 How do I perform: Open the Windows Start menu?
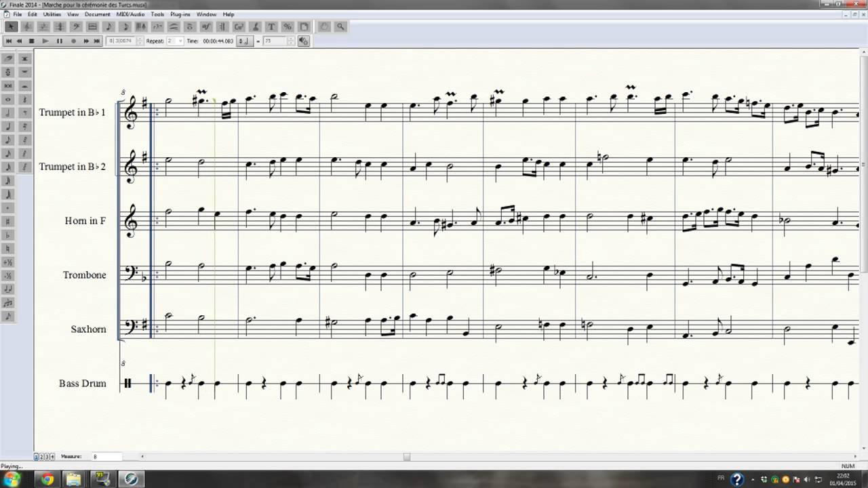(12, 479)
